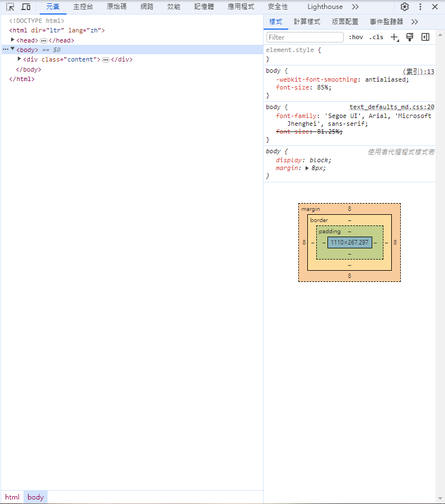Viewport: 445px width, 504px height.
Task: Open the (索引):13 source link
Action: point(418,72)
